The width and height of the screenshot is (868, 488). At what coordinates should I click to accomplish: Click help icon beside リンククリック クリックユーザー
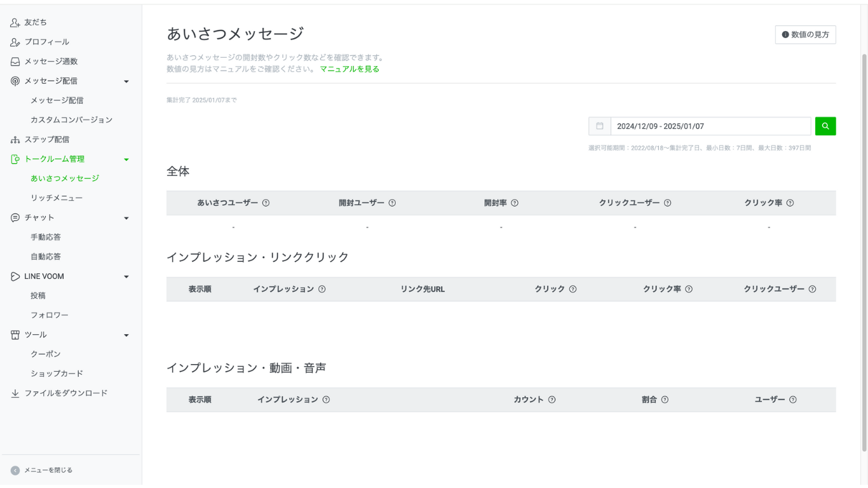point(812,289)
